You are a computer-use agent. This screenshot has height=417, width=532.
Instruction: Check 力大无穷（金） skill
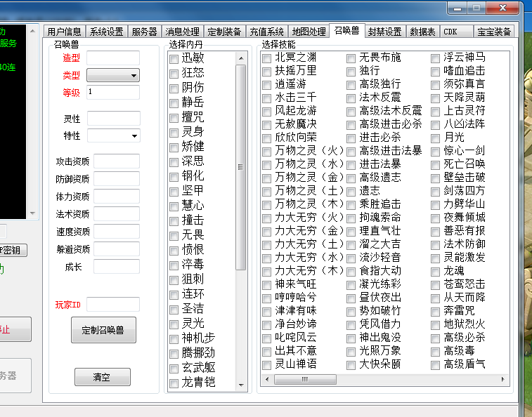266,232
